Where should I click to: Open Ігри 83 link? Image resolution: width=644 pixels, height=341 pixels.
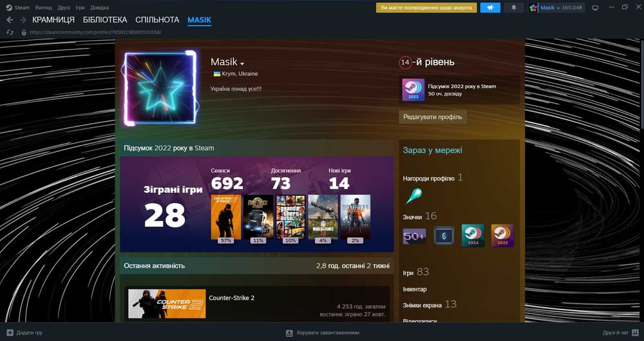(x=415, y=272)
